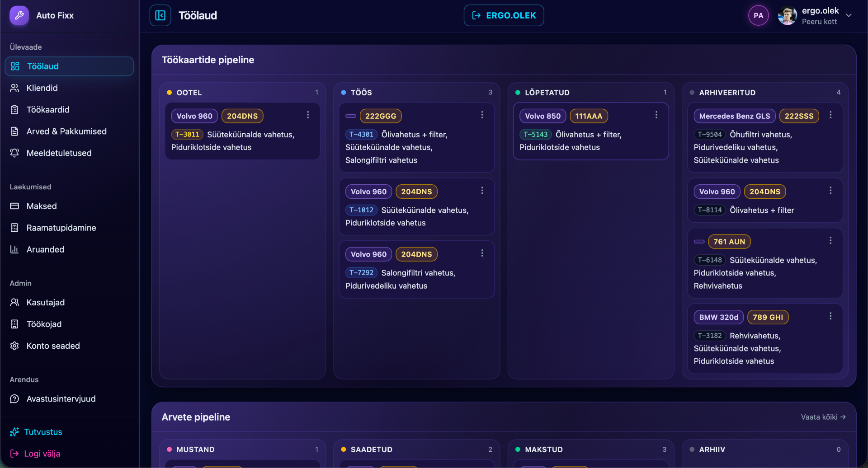Click the Töölaud dashboard grid icon
The width and height of the screenshot is (868, 468).
pyautogui.click(x=15, y=66)
